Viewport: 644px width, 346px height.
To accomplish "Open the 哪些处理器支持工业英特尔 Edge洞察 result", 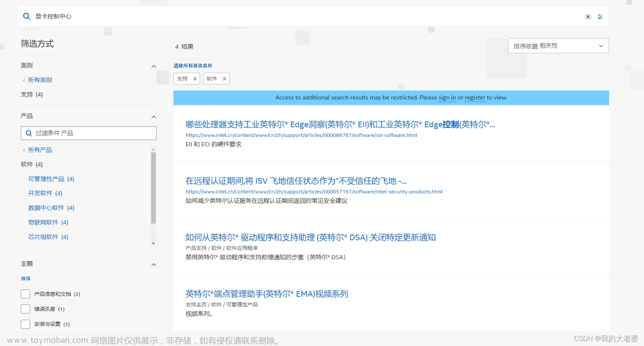I will (340, 125).
